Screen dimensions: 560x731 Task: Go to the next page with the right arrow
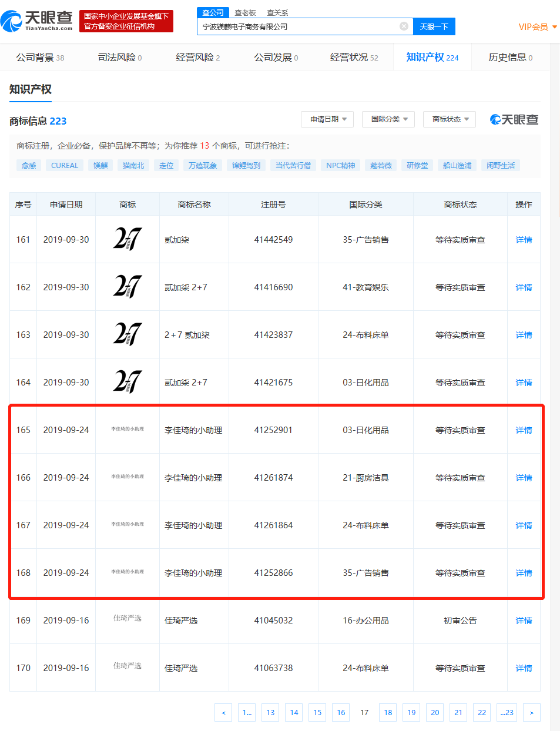(531, 713)
